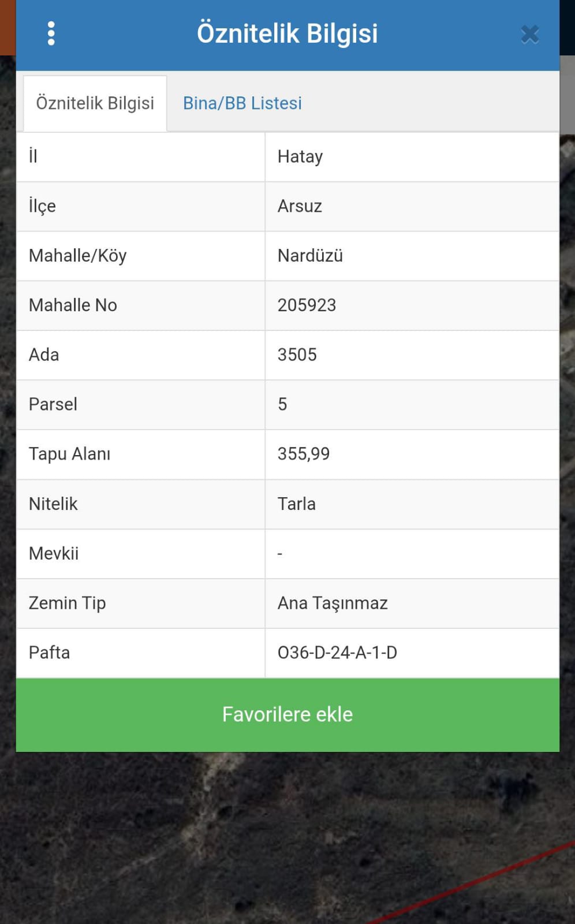Click the Zemin Tip value Ana Taşınmaz
The height and width of the screenshot is (924, 575).
tap(333, 603)
